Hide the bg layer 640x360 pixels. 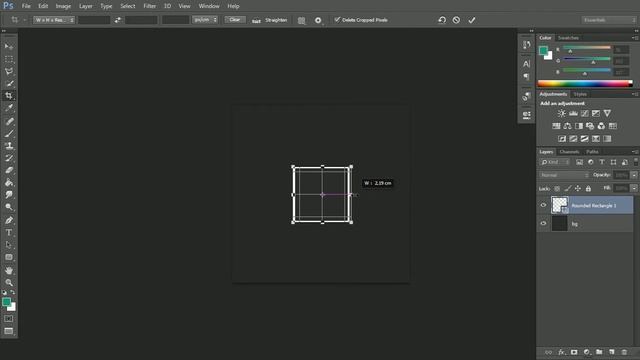[543, 223]
